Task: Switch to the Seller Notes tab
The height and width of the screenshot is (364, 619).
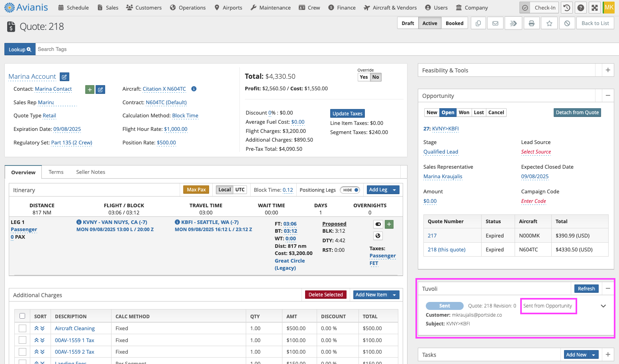Action: coord(91,172)
